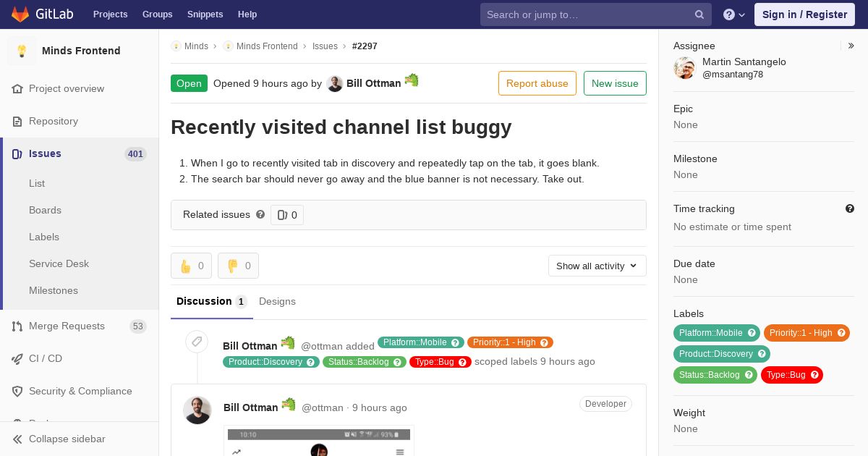This screenshot has width=868, height=456.
Task: Click Sign in / Register button
Action: 804,14
